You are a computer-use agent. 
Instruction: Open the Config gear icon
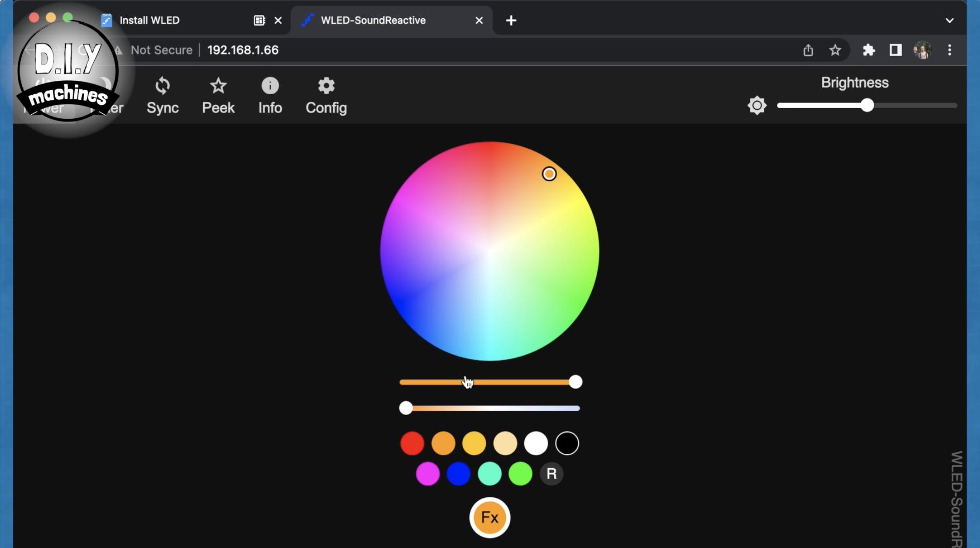pyautogui.click(x=326, y=86)
